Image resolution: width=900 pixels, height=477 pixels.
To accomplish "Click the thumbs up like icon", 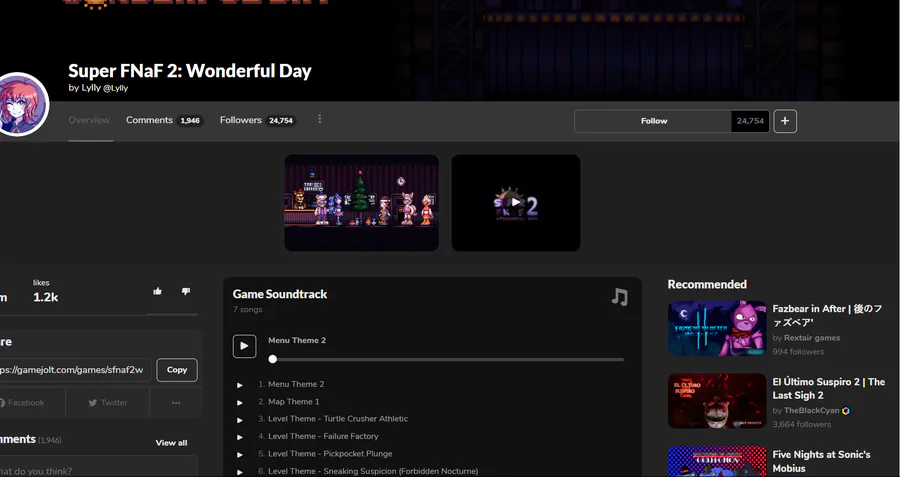I will [x=157, y=292].
